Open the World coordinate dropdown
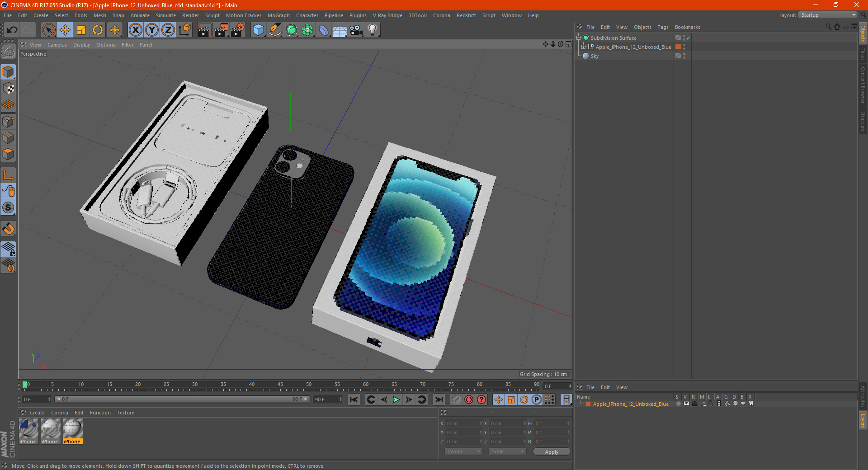The height and width of the screenshot is (470, 868). click(463, 451)
